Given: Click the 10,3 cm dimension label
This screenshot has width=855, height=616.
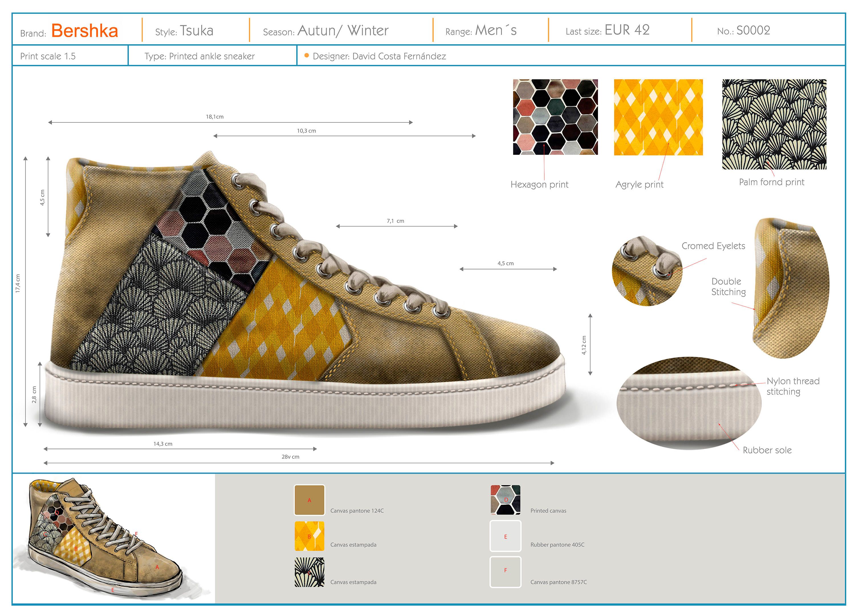Looking at the screenshot, I should [x=306, y=130].
